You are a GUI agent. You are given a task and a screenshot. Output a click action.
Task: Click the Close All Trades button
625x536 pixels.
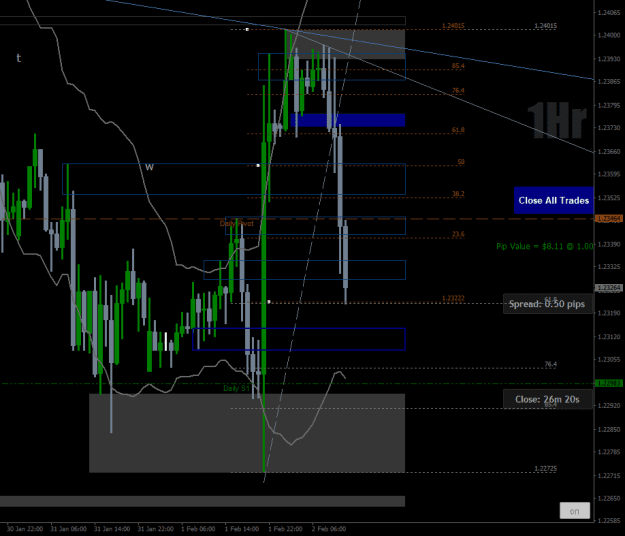(x=553, y=200)
